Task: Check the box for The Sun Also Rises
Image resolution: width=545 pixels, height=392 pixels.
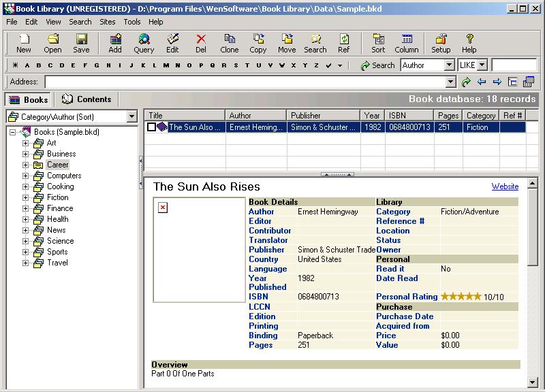Action: (152, 127)
